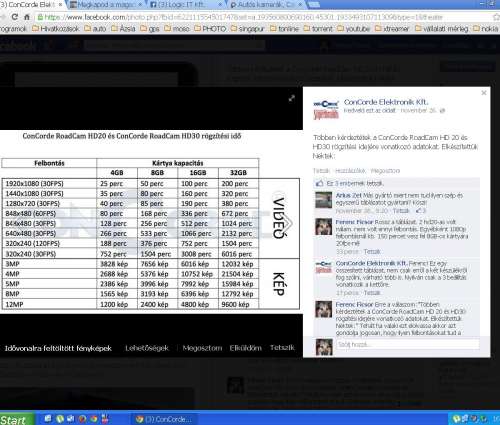Open the moso bookmark folder

pos(177,29)
